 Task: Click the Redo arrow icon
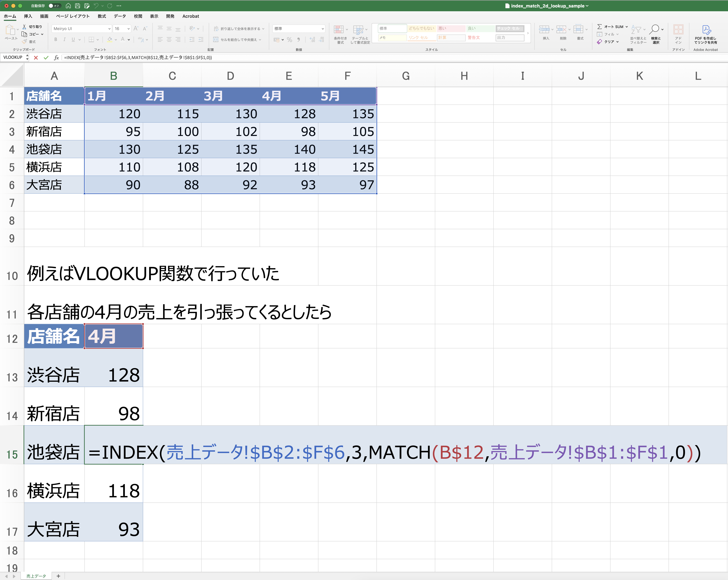point(110,6)
